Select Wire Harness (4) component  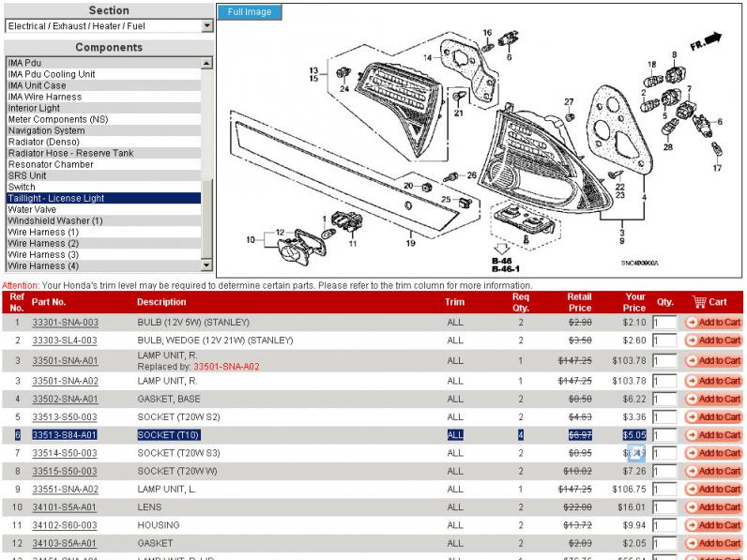pos(103,266)
